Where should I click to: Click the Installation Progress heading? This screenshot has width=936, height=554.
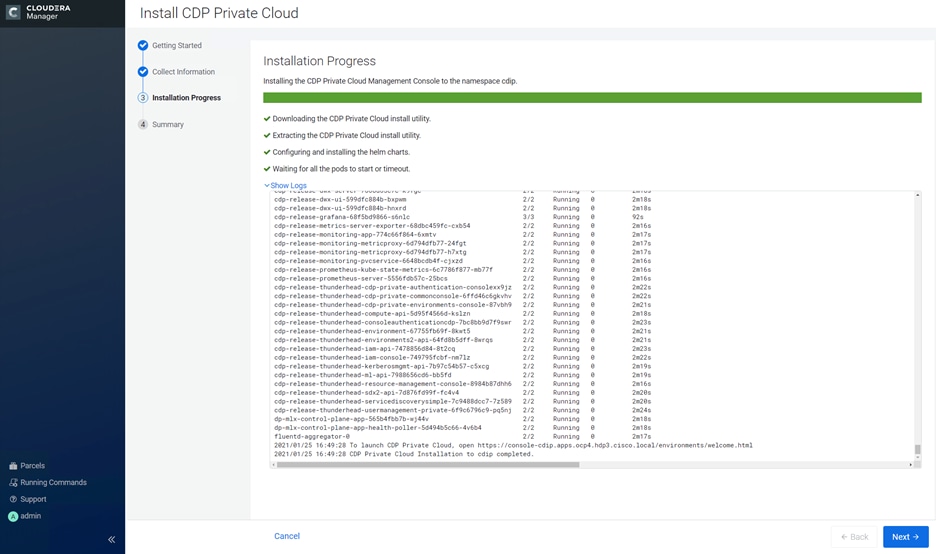coord(319,61)
